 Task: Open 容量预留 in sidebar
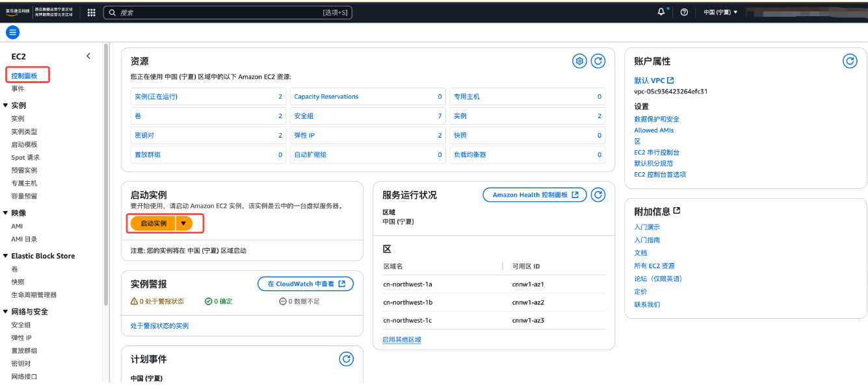tap(24, 196)
